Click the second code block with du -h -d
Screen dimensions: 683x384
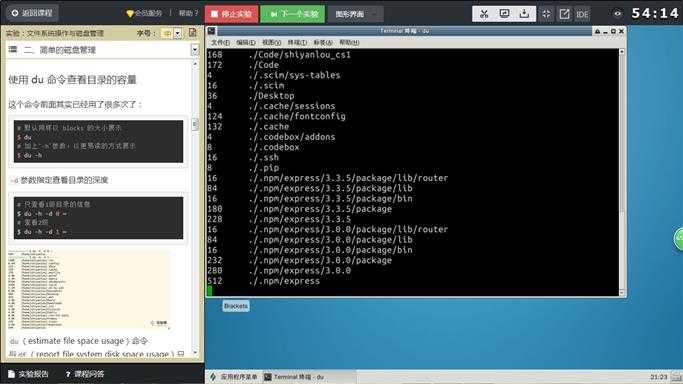(x=98, y=218)
